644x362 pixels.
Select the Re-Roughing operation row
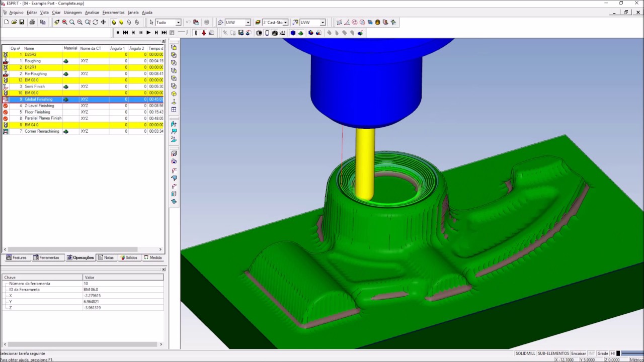pyautogui.click(x=83, y=73)
